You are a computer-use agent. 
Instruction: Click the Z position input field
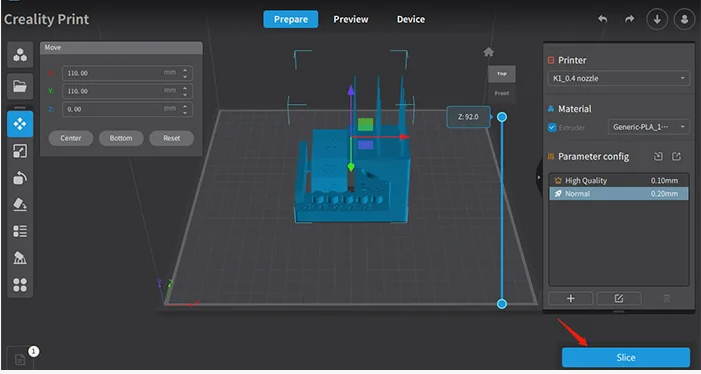tap(127, 109)
